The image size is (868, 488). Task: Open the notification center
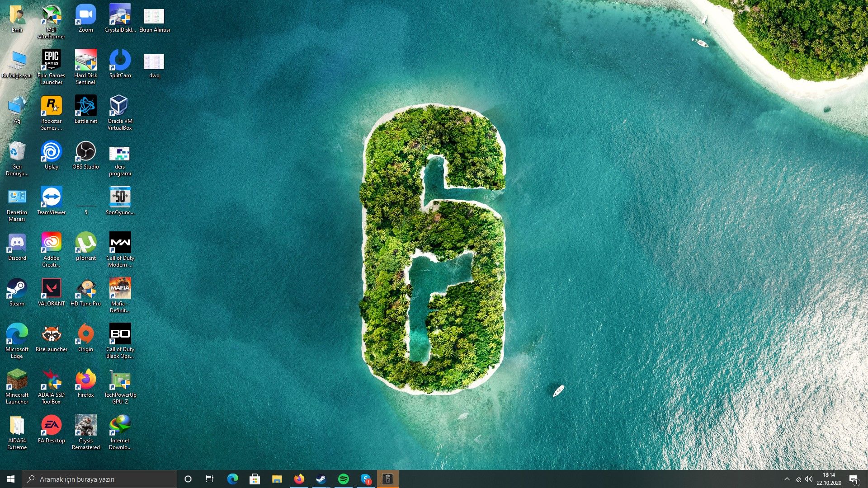pos(854,479)
